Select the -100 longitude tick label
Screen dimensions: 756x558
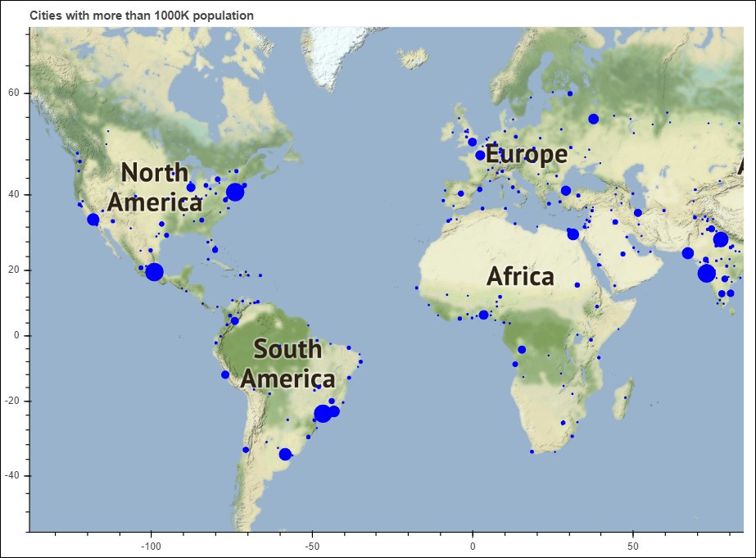point(151,547)
